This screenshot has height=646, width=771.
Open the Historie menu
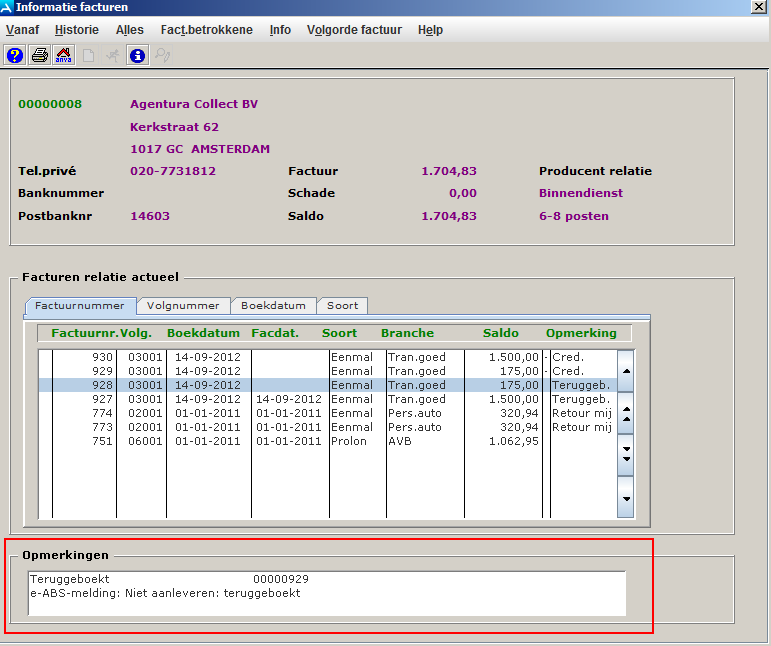tap(77, 30)
